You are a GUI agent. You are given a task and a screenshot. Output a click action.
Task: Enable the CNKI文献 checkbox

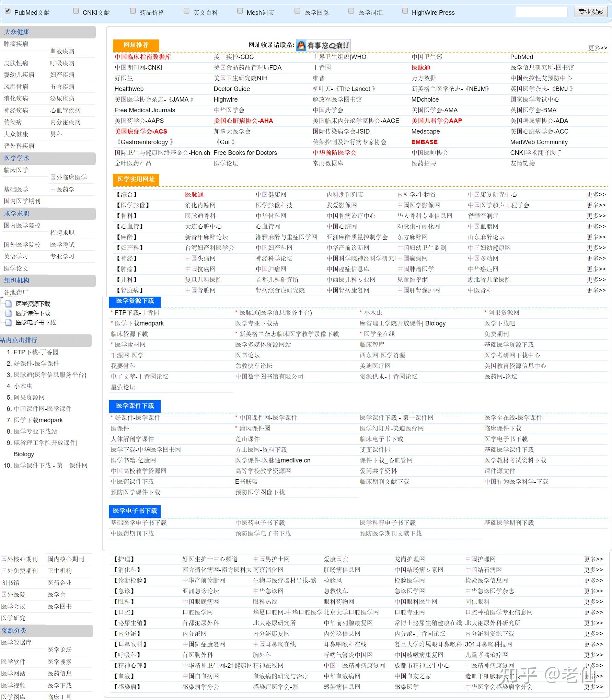click(x=76, y=11)
